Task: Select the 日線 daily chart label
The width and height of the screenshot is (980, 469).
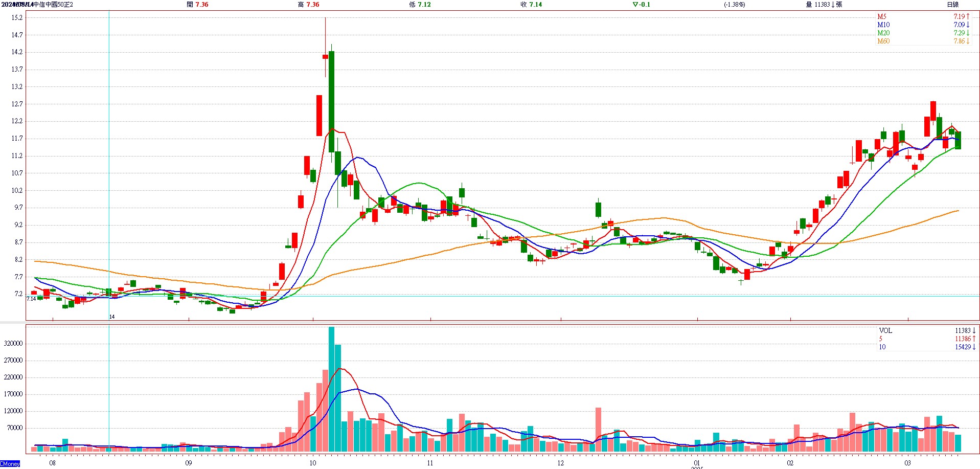Action: (953, 5)
